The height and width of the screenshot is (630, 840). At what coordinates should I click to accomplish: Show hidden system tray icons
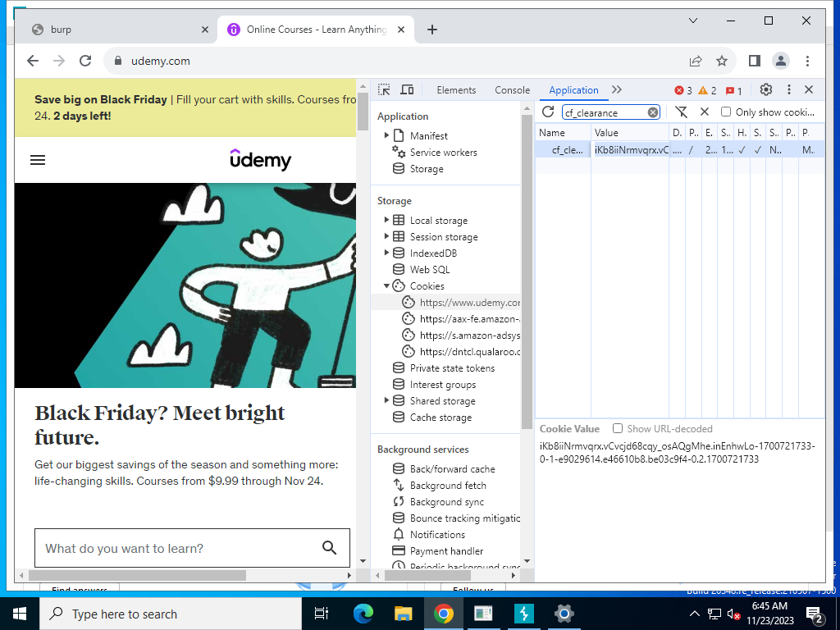point(694,614)
